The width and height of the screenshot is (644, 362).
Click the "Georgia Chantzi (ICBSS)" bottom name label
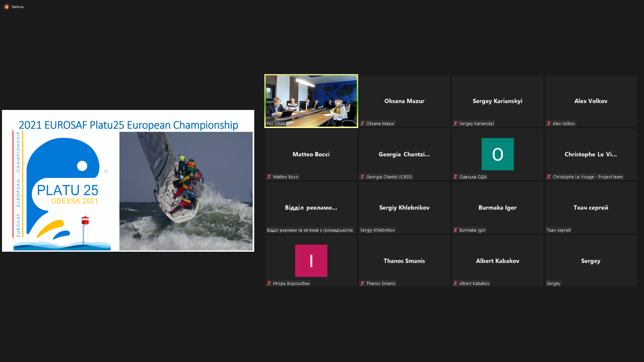pos(389,177)
